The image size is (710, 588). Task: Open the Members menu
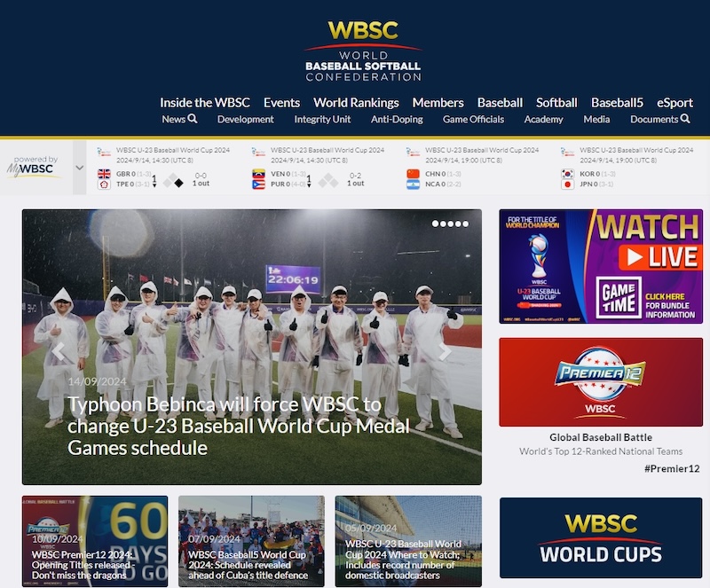(x=438, y=103)
